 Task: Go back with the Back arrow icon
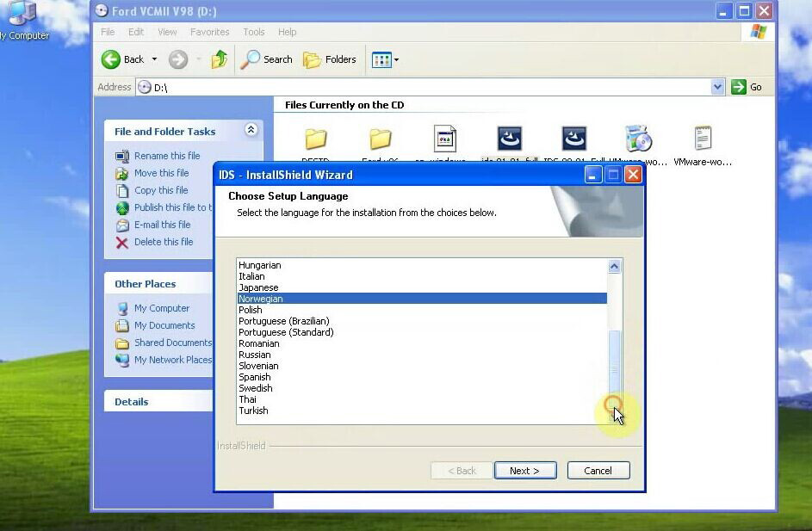[110, 59]
